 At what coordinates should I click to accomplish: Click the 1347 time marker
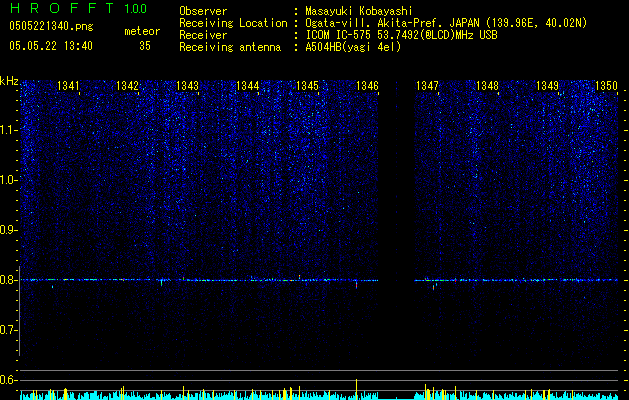pos(427,86)
